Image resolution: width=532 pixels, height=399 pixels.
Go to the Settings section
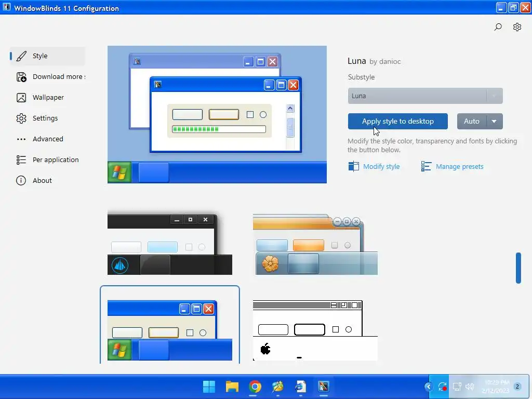click(47, 118)
